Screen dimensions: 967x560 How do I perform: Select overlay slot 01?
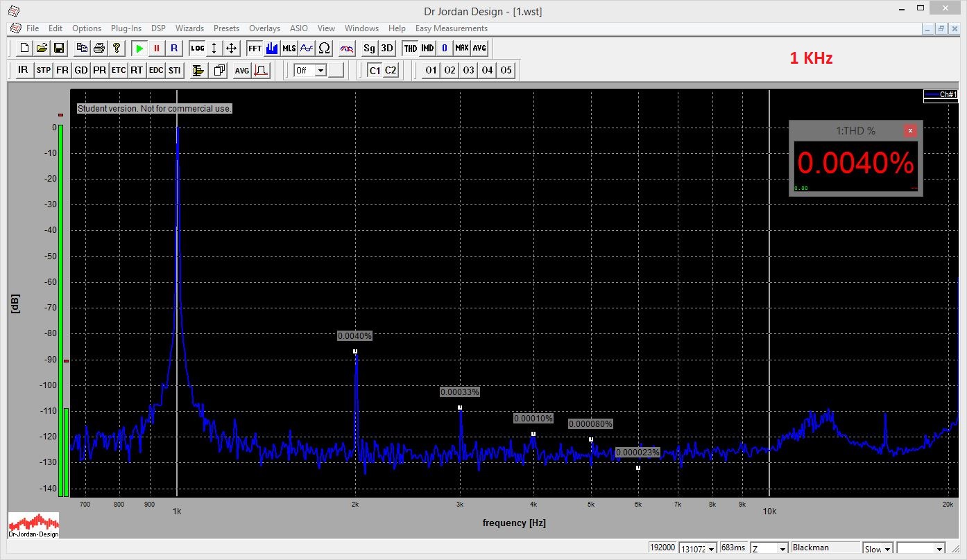point(431,70)
